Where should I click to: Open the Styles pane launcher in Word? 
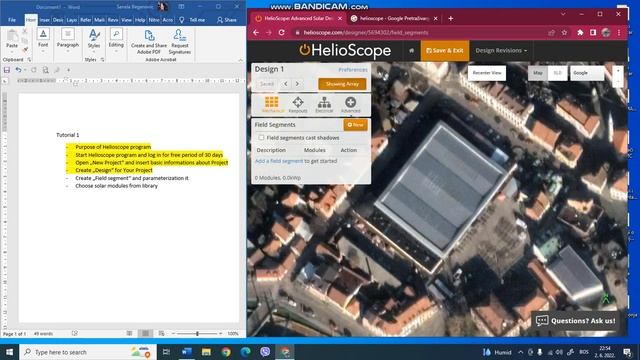coord(102,60)
